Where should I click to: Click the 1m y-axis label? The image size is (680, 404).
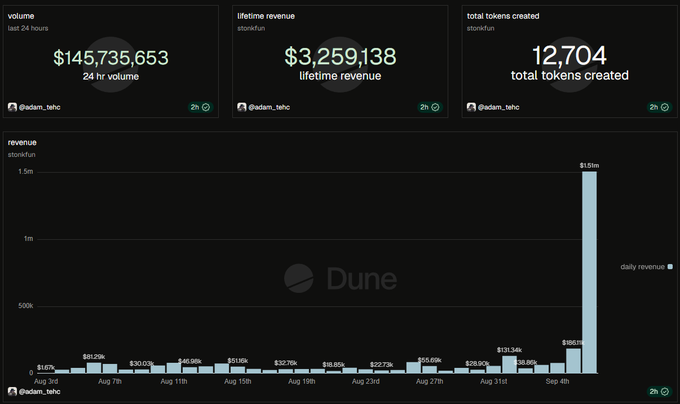[x=28, y=239]
